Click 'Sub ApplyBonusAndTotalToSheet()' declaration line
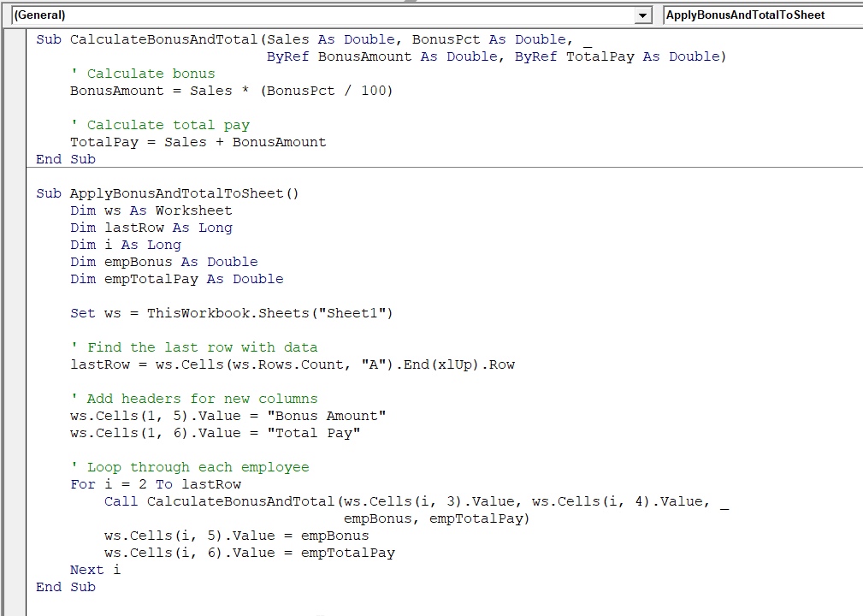Screen dimensions: 863x616 (168, 193)
